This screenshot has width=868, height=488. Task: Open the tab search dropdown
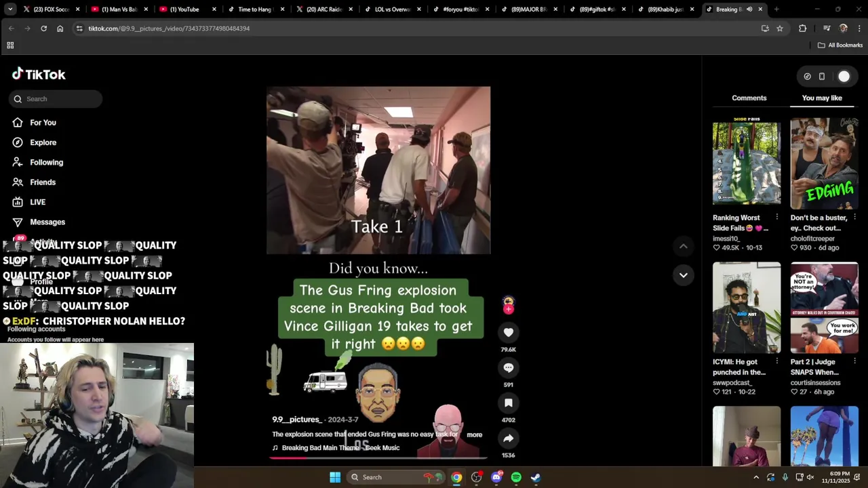coord(10,9)
